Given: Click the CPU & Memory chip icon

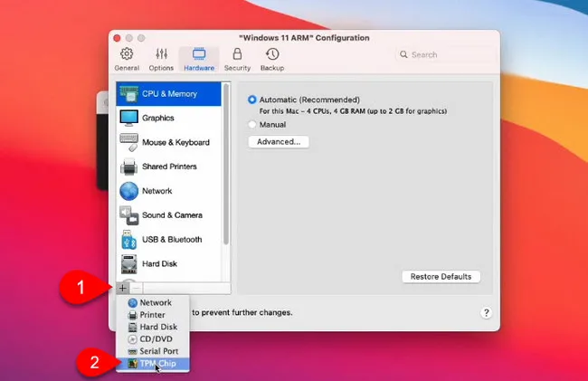Looking at the screenshot, I should tap(128, 94).
